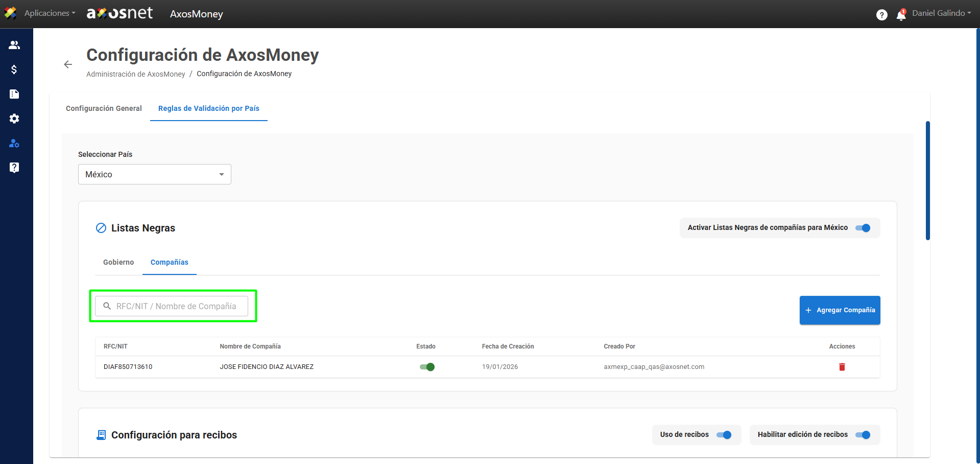Click the Listas Negras blocked icon
980x464 pixels.
pos(101,228)
